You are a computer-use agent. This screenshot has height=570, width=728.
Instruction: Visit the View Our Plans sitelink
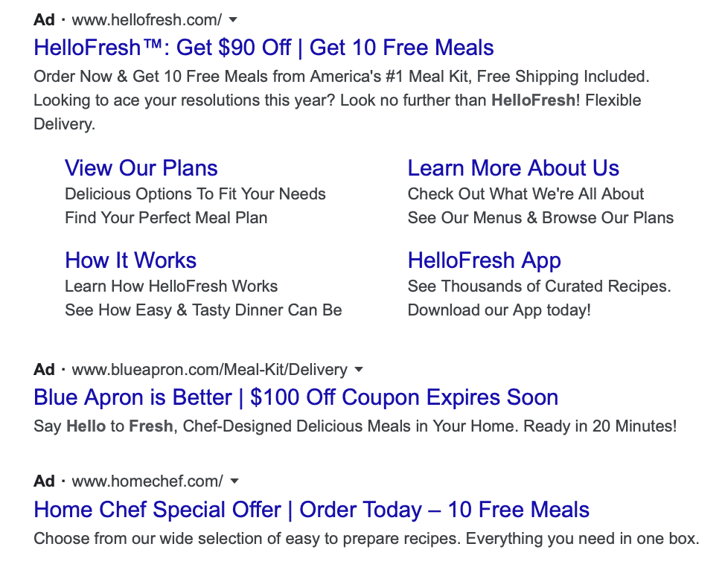coord(141,168)
